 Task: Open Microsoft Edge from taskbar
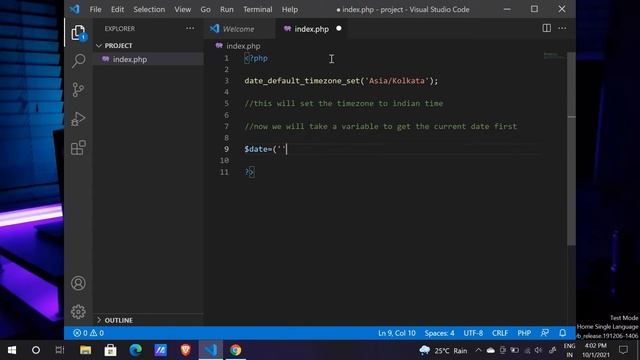(136, 350)
